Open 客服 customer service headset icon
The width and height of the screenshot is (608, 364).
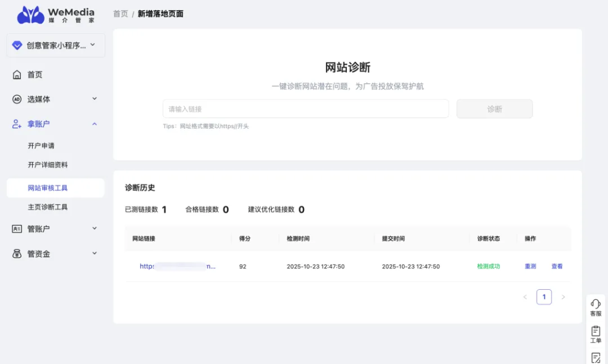(x=596, y=304)
